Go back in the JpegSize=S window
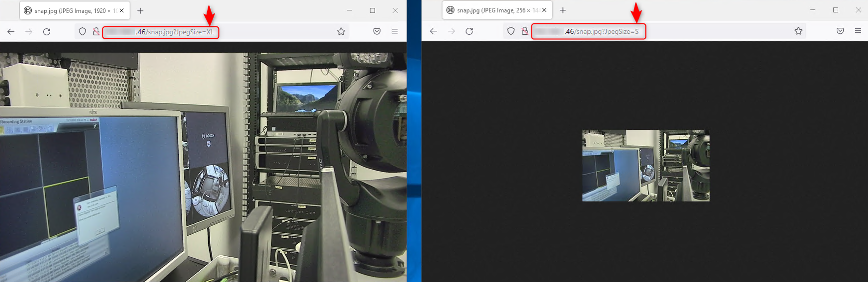Image resolution: width=868 pixels, height=282 pixels. (433, 31)
